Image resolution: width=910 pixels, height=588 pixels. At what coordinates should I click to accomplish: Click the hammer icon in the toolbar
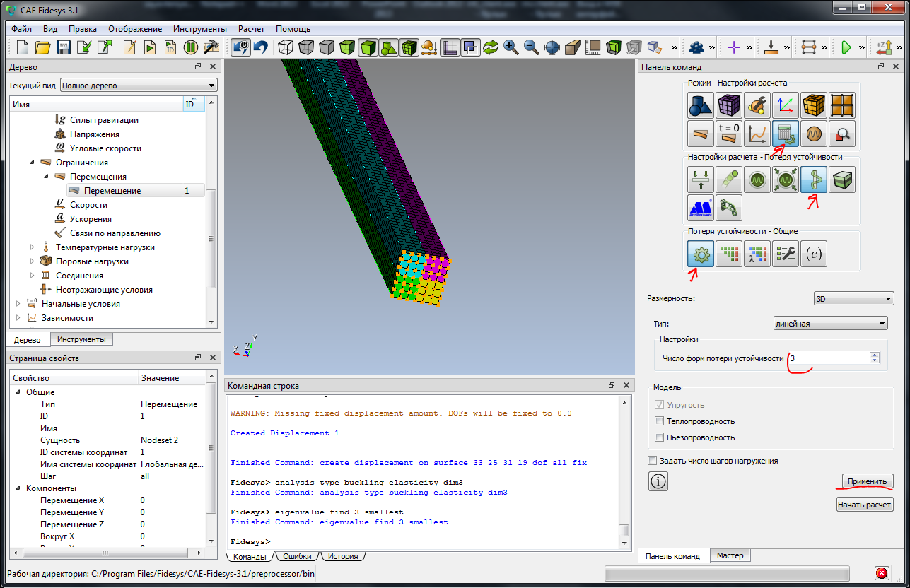point(211,47)
